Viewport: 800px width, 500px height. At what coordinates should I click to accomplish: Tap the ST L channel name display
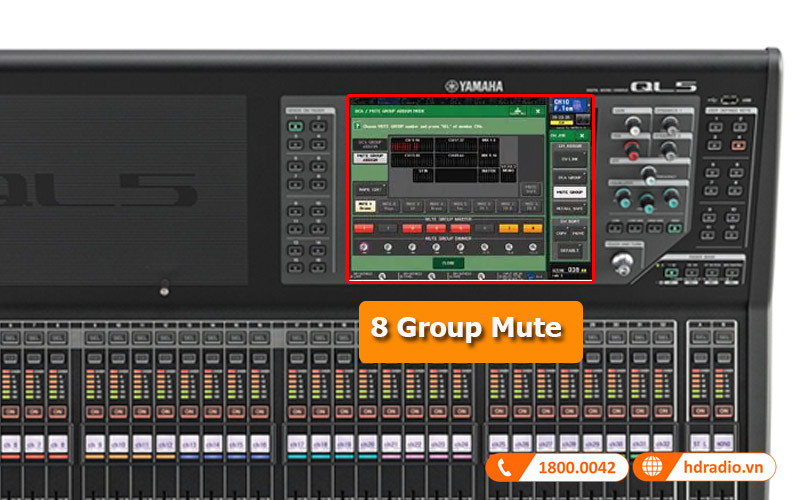pos(700,443)
